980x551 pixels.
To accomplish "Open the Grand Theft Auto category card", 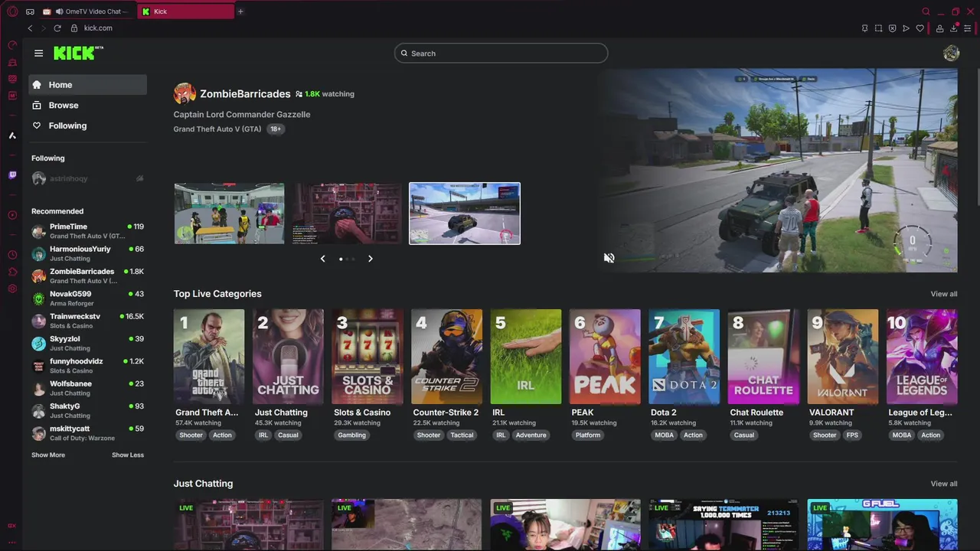I will (x=209, y=357).
